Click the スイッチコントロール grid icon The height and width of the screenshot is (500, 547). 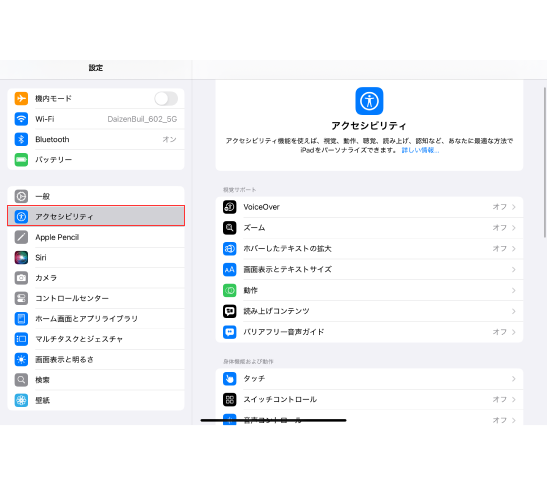230,400
